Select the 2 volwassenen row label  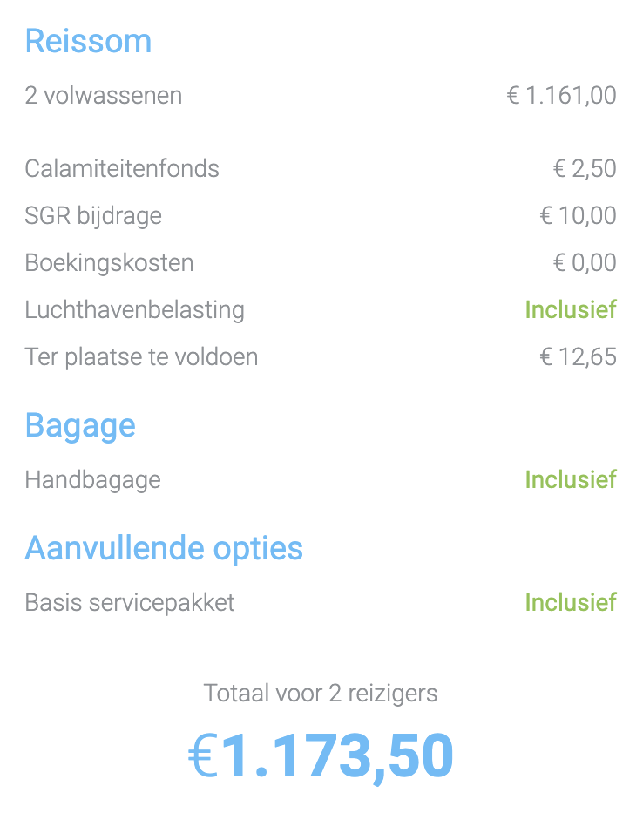point(104,96)
